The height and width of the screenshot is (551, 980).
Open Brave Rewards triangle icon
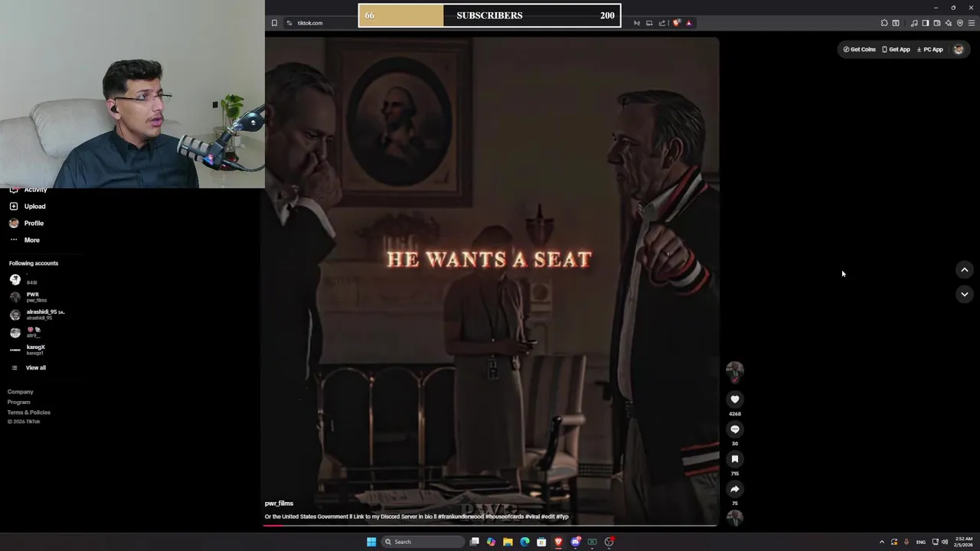689,23
